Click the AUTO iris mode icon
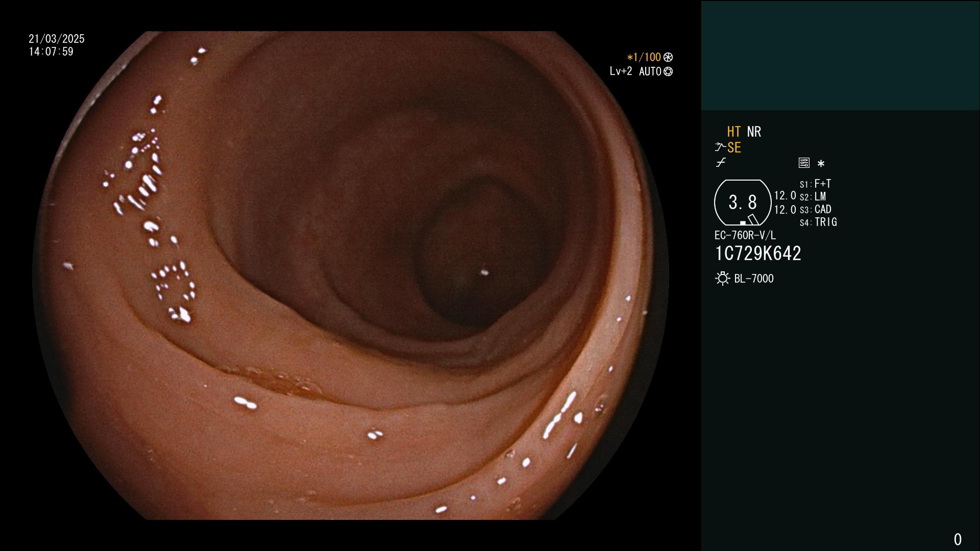Image resolution: width=980 pixels, height=551 pixels. [x=668, y=71]
